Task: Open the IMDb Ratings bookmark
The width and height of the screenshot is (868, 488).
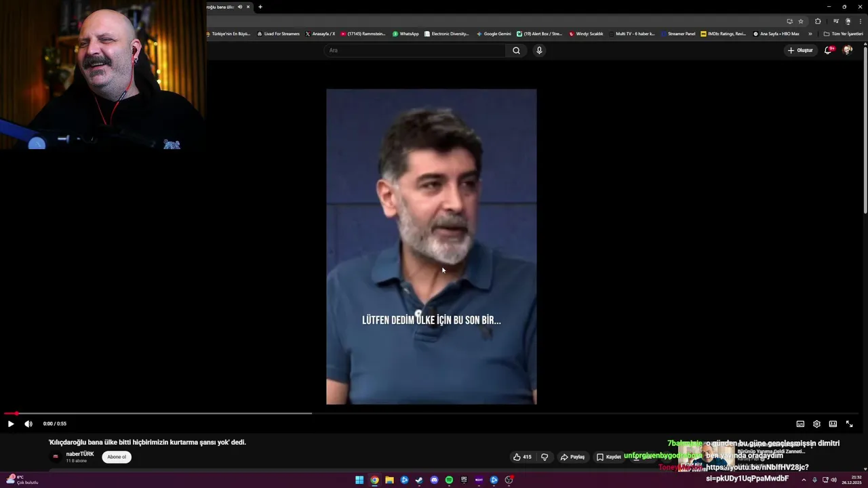Action: tap(724, 34)
